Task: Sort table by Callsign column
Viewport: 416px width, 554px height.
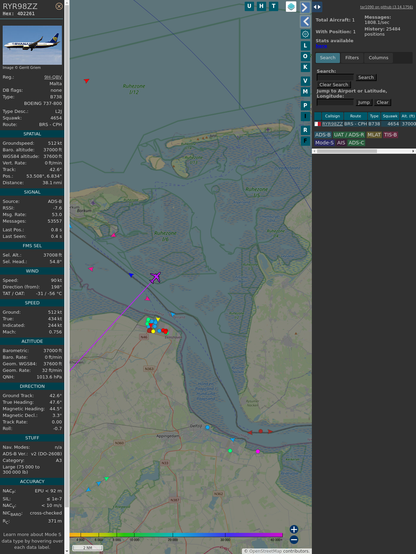Action: click(x=332, y=116)
